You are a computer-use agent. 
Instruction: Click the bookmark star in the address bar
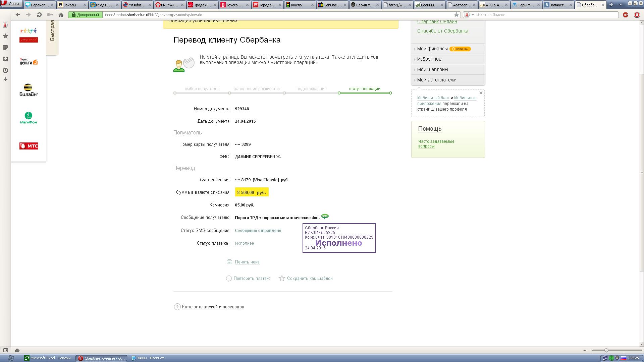457,15
